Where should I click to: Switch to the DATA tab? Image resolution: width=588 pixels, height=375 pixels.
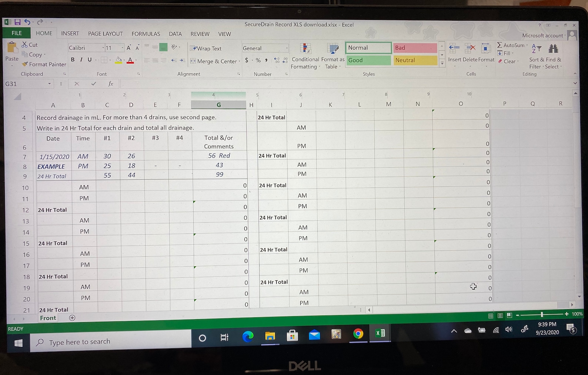[x=175, y=34]
